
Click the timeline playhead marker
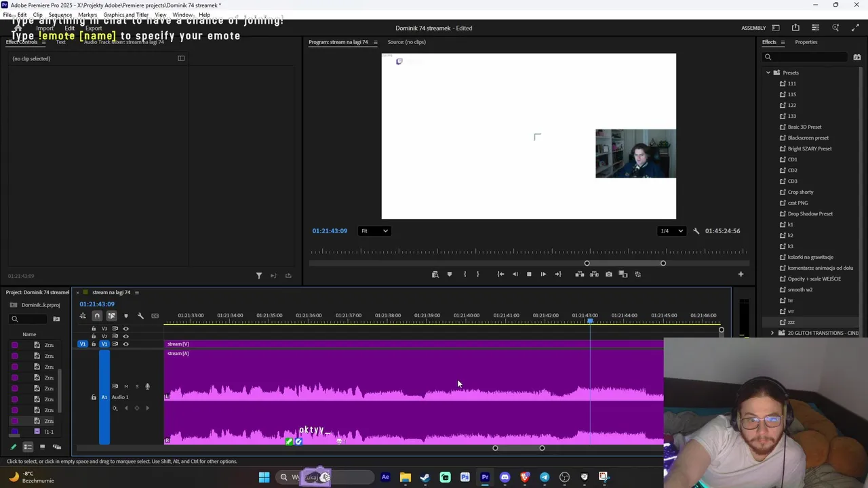(x=590, y=321)
